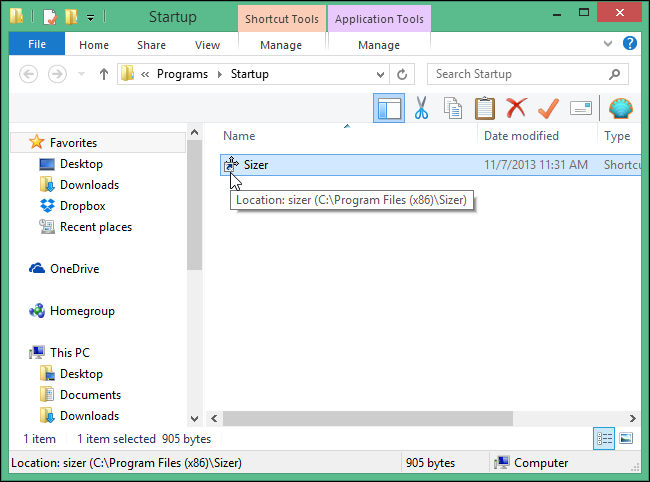Open Help with the blue question mark

pyautogui.click(x=630, y=45)
